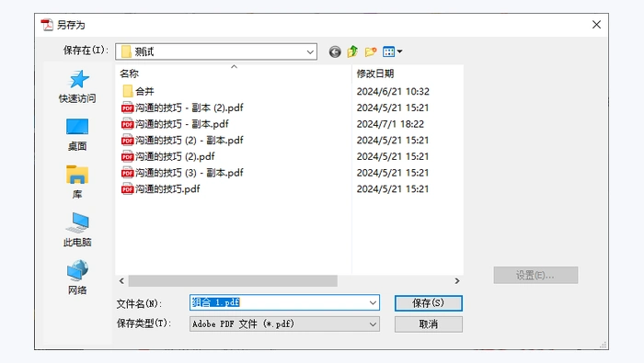Click the scrollbar right arrow

coord(457,281)
